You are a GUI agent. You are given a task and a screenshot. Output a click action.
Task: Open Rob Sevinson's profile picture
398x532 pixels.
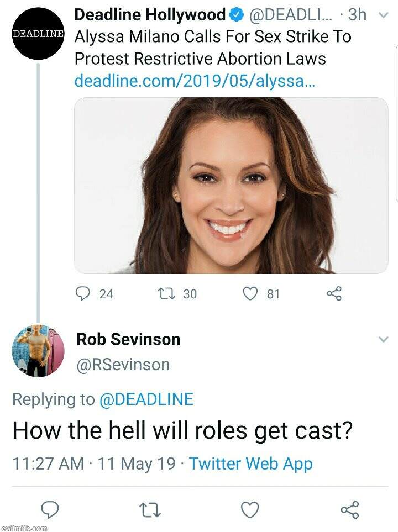click(x=38, y=350)
